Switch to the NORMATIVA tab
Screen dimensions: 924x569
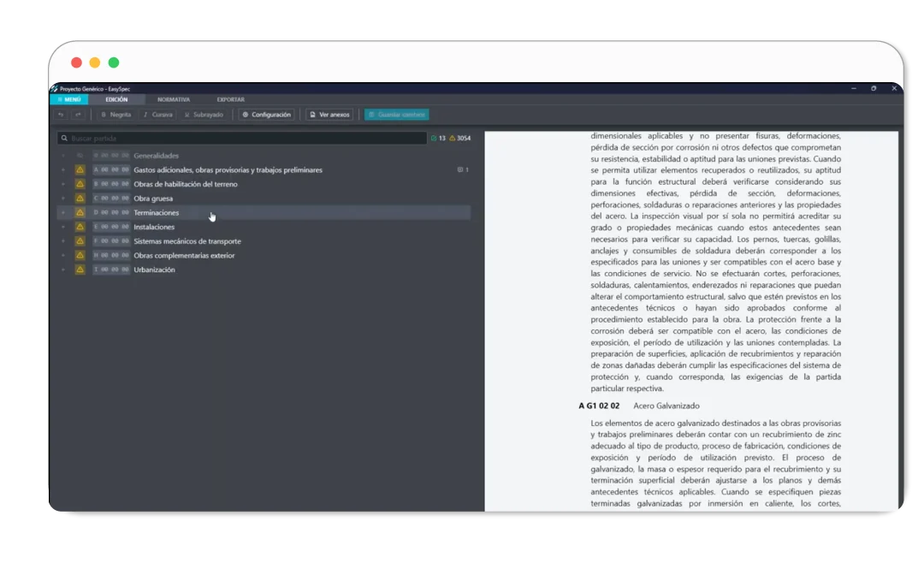pyautogui.click(x=174, y=99)
